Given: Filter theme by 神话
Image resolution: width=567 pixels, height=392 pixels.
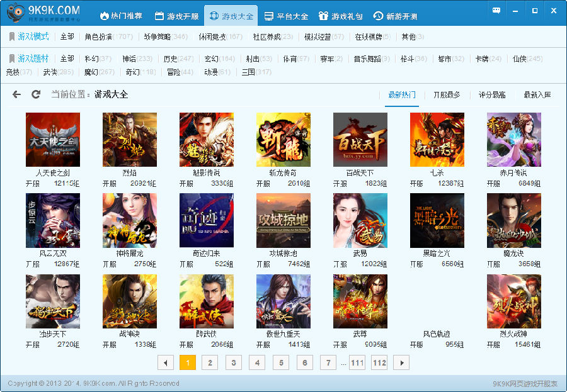Looking at the screenshot, I should click(x=137, y=59).
